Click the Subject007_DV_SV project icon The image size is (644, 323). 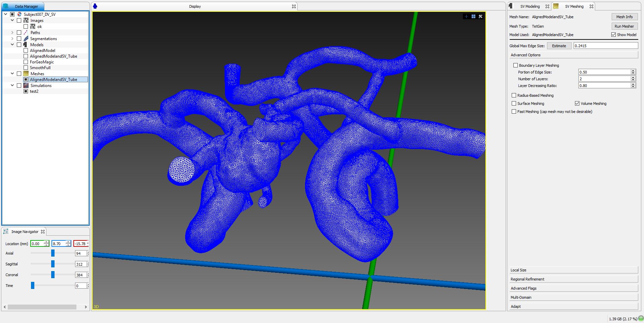click(x=20, y=14)
